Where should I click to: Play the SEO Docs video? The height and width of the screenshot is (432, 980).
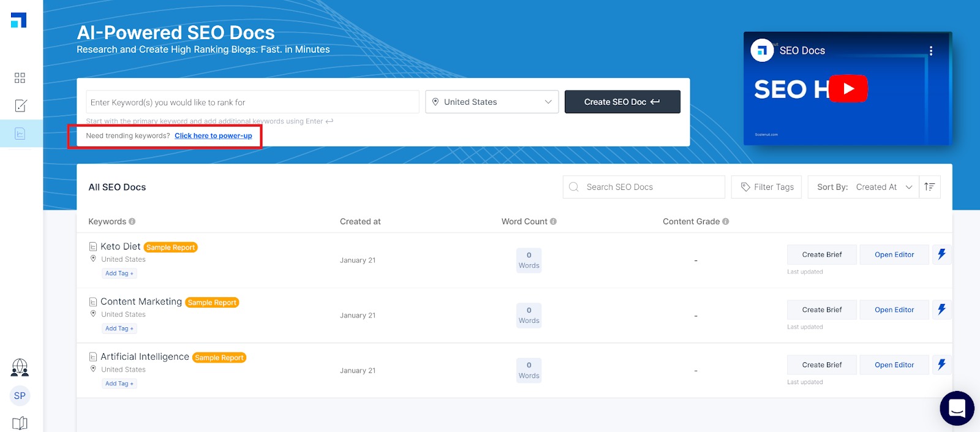pyautogui.click(x=848, y=89)
